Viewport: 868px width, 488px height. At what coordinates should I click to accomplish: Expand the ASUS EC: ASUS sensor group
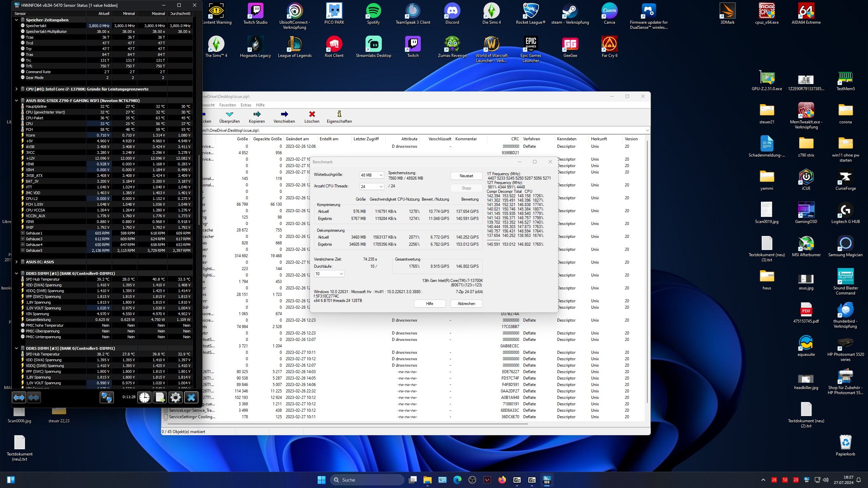pyautogui.click(x=16, y=262)
